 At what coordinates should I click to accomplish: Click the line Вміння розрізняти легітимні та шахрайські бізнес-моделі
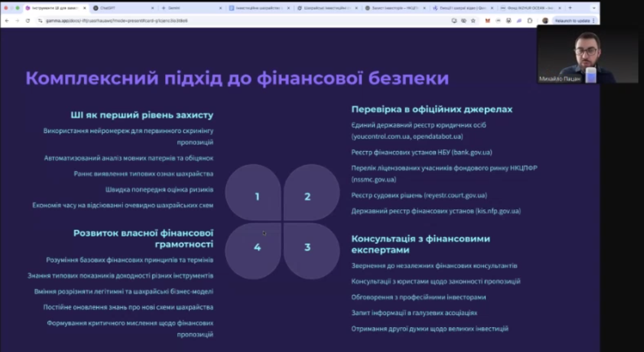(x=124, y=291)
